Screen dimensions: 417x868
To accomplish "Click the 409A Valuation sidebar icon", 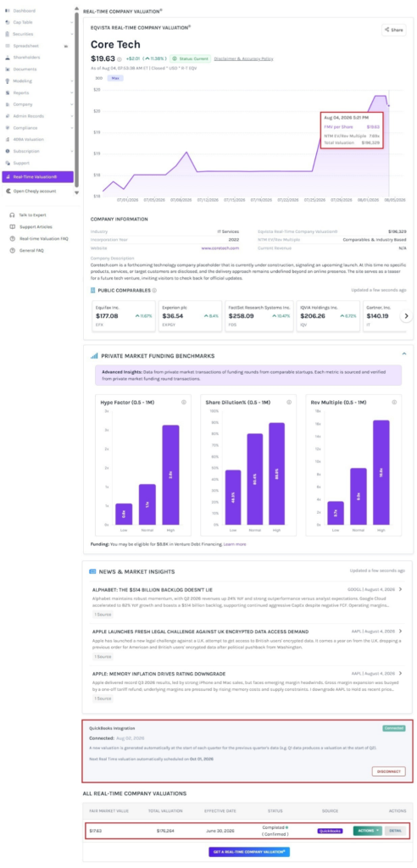I will [x=7, y=140].
